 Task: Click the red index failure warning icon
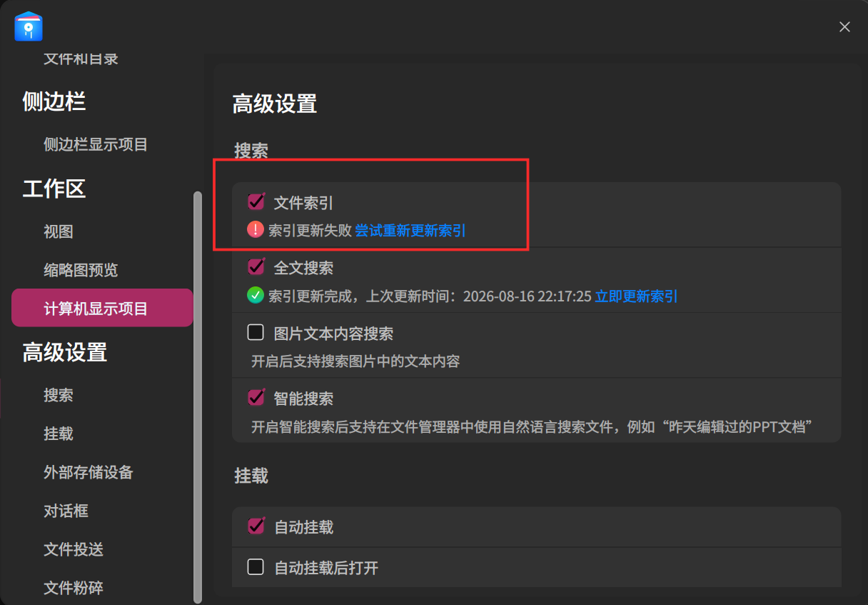coord(256,230)
